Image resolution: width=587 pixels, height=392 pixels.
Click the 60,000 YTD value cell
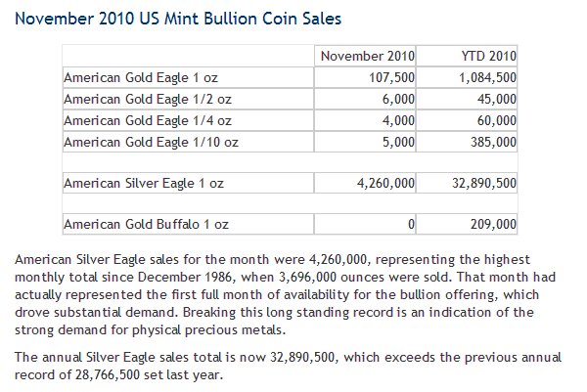[496, 120]
